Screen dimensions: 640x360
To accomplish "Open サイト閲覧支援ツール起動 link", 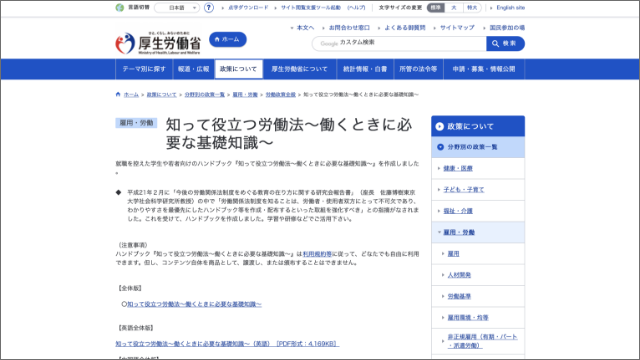I will click(x=311, y=8).
